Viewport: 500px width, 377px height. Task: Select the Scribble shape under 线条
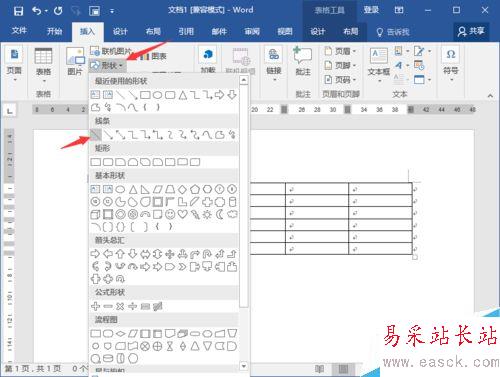click(x=232, y=135)
